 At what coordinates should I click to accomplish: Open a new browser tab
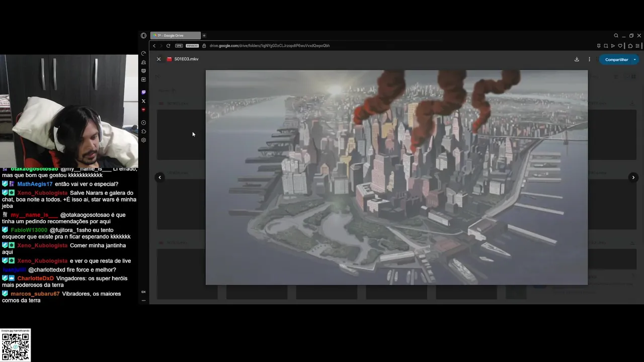click(204, 36)
